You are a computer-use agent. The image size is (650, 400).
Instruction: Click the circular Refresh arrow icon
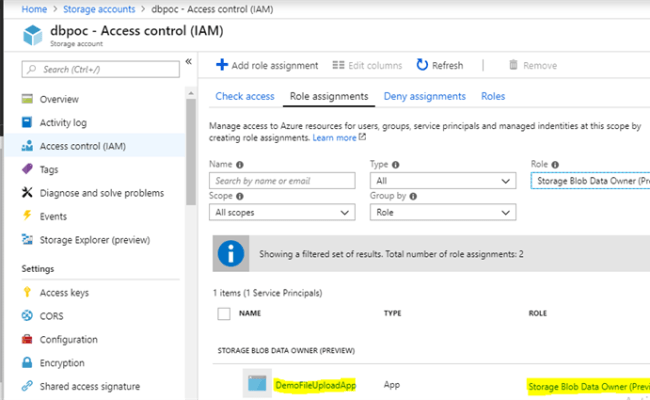pos(422,65)
